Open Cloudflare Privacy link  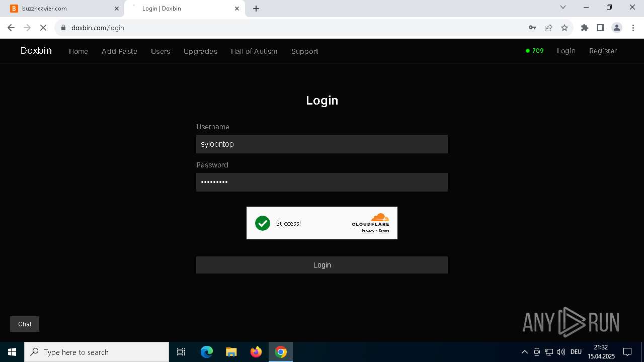[x=368, y=231]
